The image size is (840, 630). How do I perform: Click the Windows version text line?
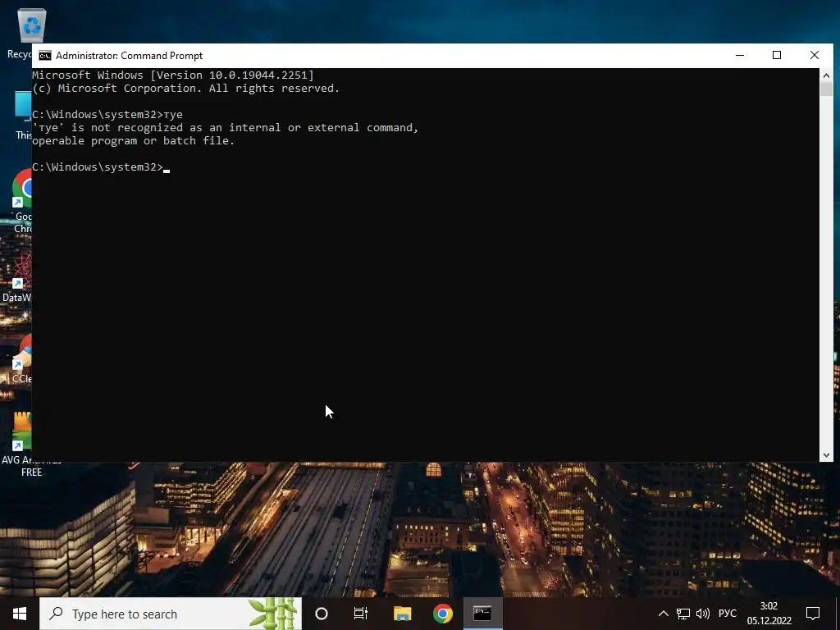click(173, 75)
